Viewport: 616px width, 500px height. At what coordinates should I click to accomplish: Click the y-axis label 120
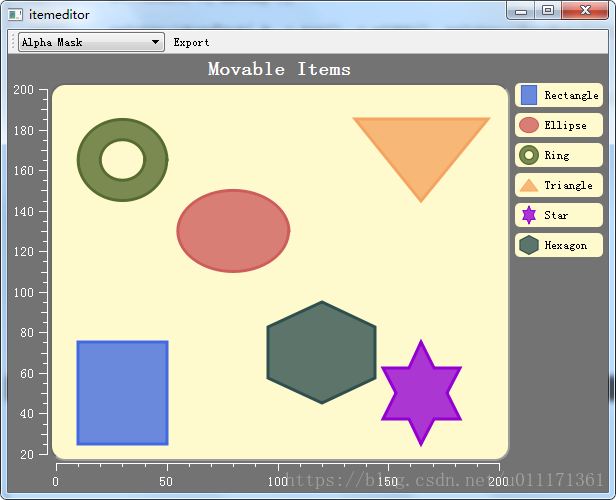click(x=24, y=252)
